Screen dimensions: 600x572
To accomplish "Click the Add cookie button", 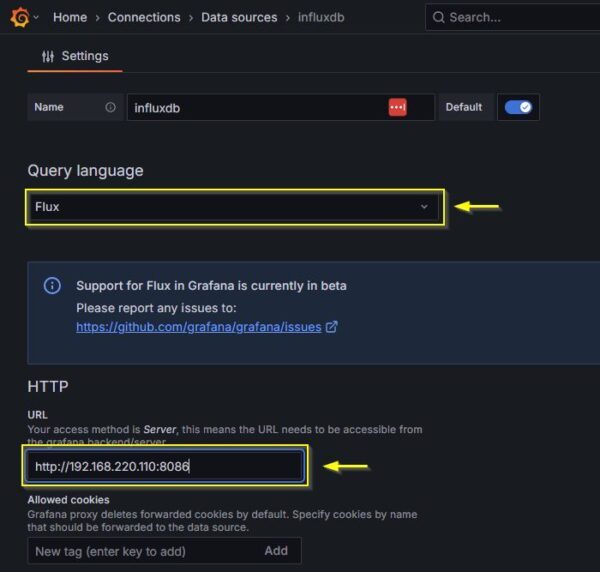I will coord(276,551).
